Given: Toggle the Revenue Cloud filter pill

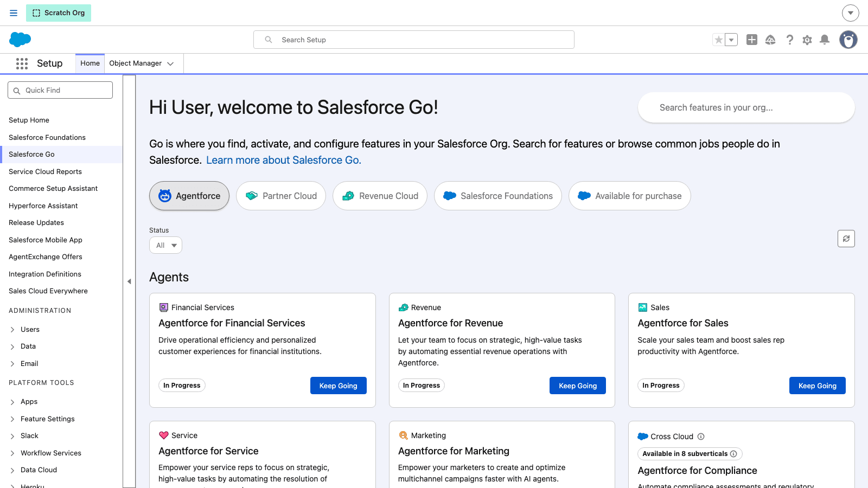Looking at the screenshot, I should click(380, 196).
